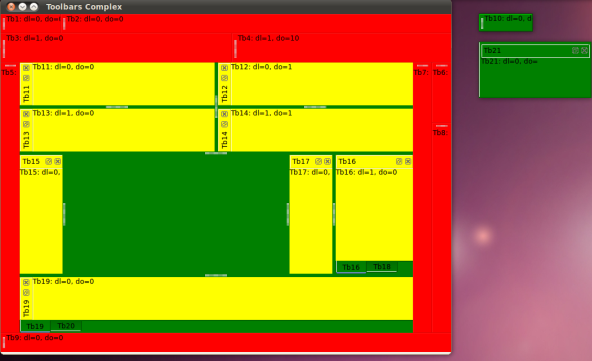Viewport: 592px width, 361px height.
Task: Float the Tb13 dock panel
Action: [x=26, y=124]
